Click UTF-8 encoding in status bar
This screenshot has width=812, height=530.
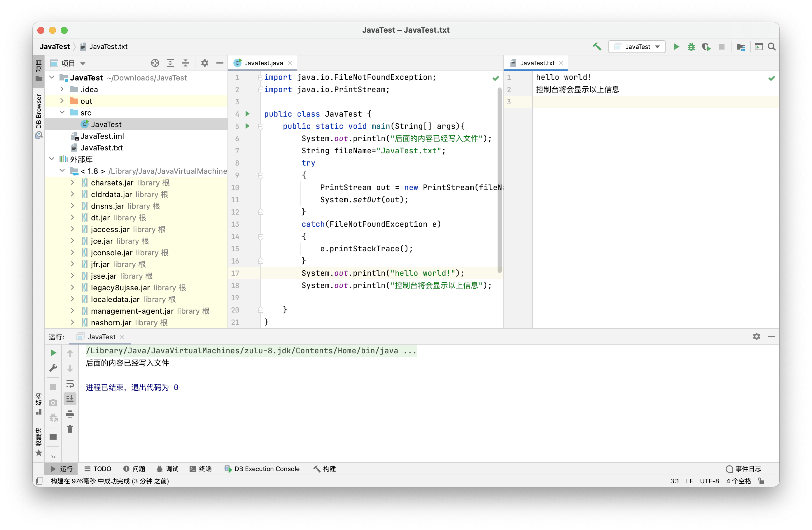point(709,481)
